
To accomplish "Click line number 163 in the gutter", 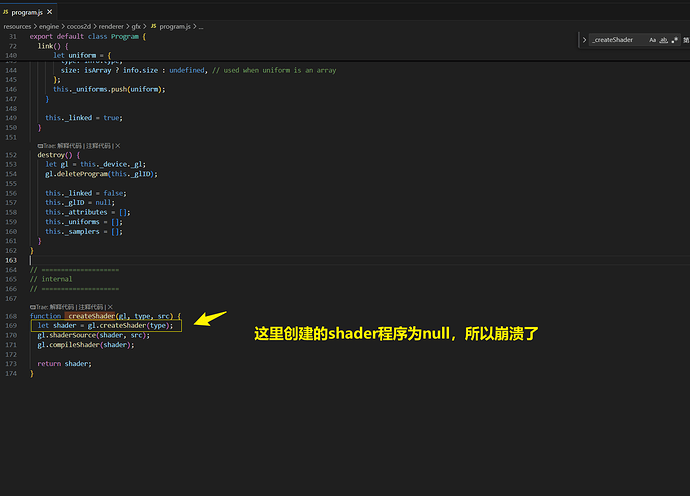I will [x=12, y=260].
